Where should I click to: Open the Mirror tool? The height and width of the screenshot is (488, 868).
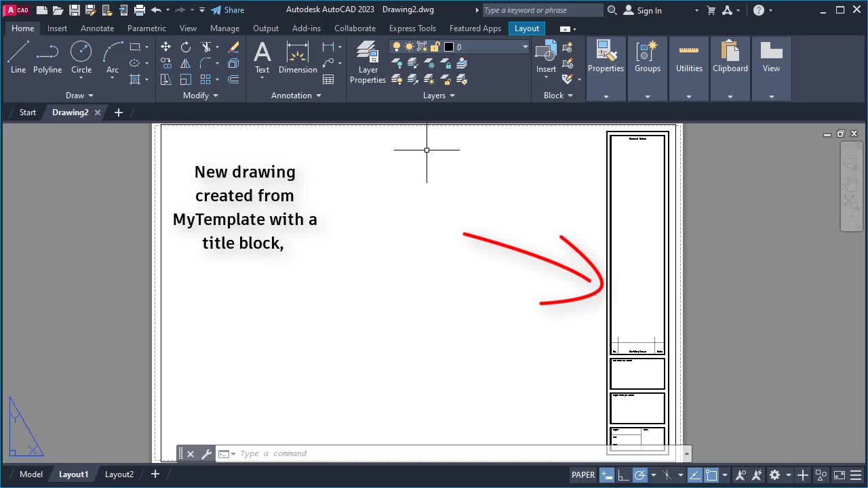click(186, 64)
